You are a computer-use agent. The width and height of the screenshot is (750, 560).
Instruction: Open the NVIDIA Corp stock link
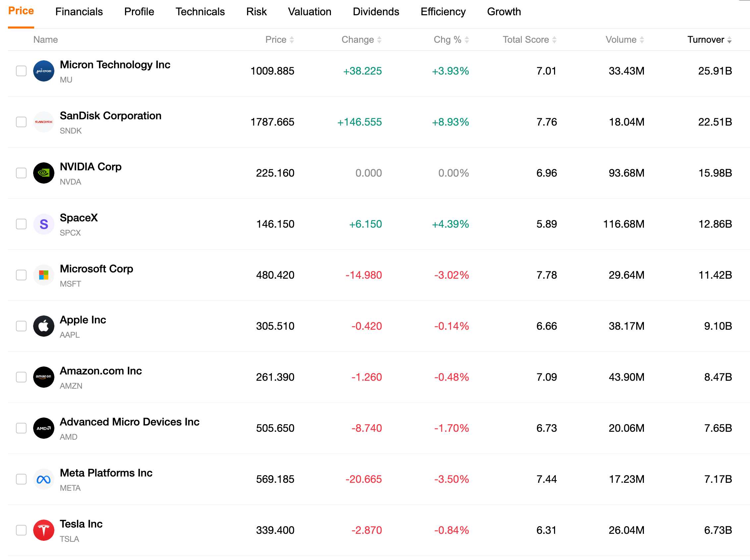click(91, 167)
